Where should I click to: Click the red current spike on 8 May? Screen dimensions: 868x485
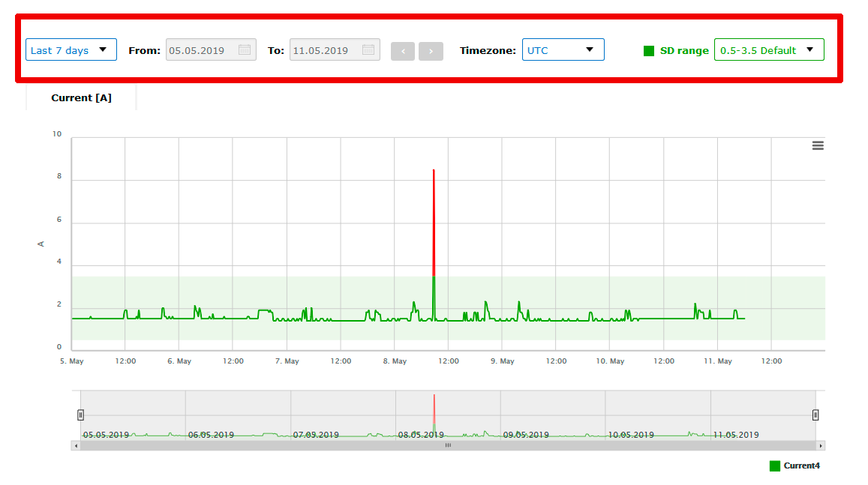click(434, 221)
